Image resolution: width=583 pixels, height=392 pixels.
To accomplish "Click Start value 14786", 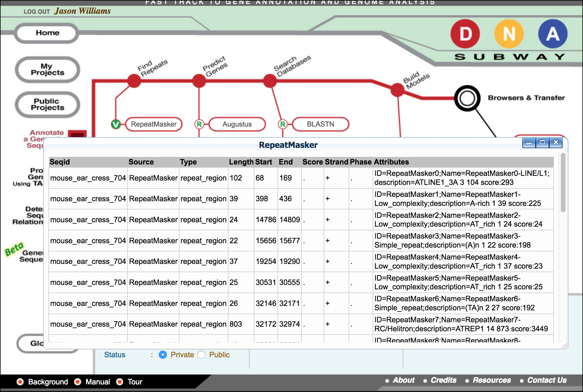I will pos(266,220).
